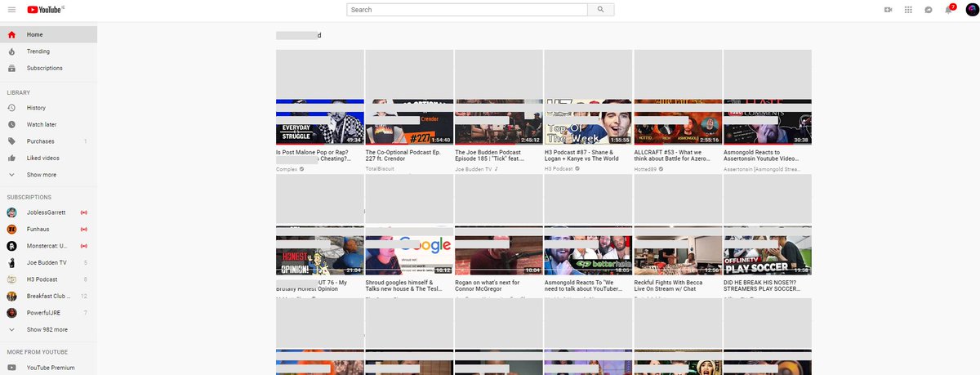980x375 pixels.
Task: Open Co-Optional Podcast #227 thumbnail
Action: pos(408,122)
